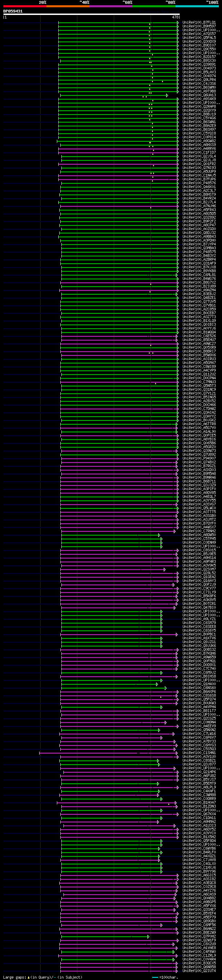222x980 pixels.
Task: Select the UniRef100_B6SWM0 label
Action: click(199, 88)
